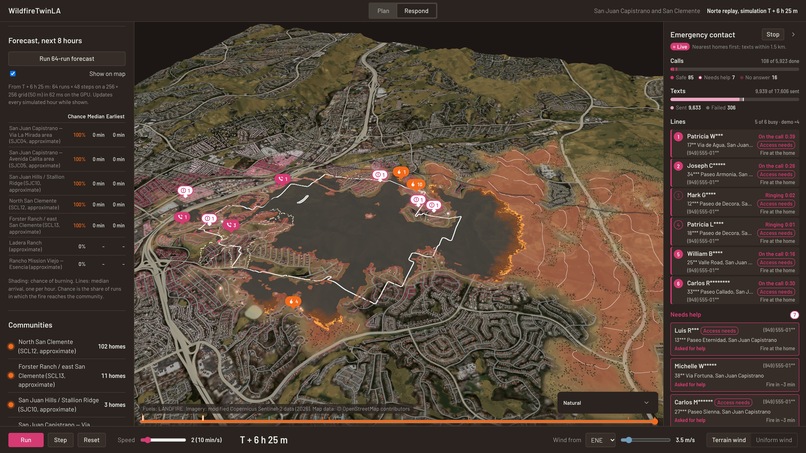Switch wind mode to Uniform wind
The height and width of the screenshot is (453, 806).
coord(774,440)
